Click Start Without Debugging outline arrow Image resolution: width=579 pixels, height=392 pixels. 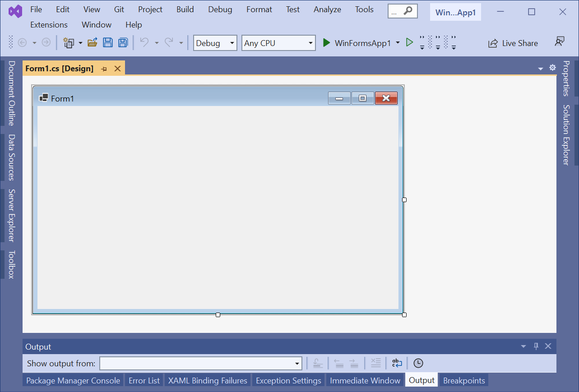409,43
